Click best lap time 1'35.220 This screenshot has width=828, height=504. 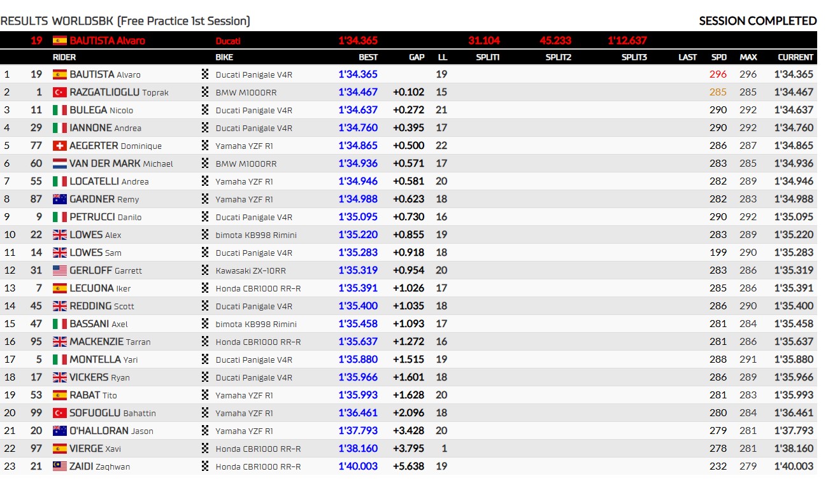[x=358, y=235]
